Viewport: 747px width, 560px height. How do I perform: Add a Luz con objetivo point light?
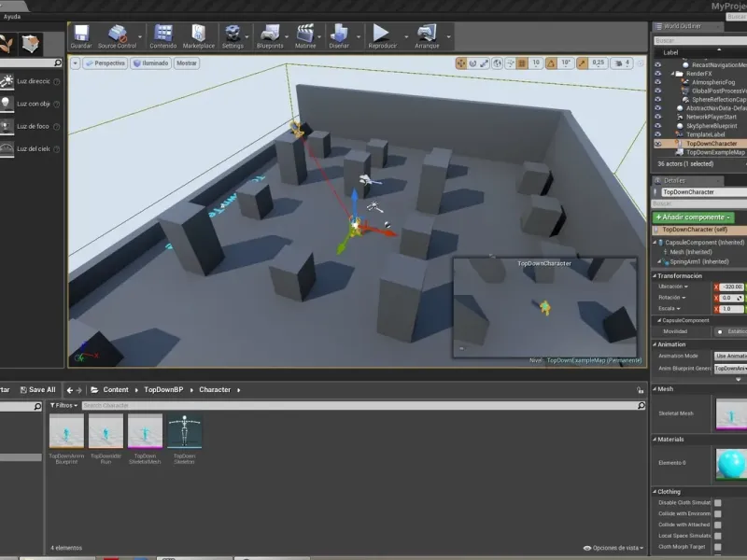point(32,104)
